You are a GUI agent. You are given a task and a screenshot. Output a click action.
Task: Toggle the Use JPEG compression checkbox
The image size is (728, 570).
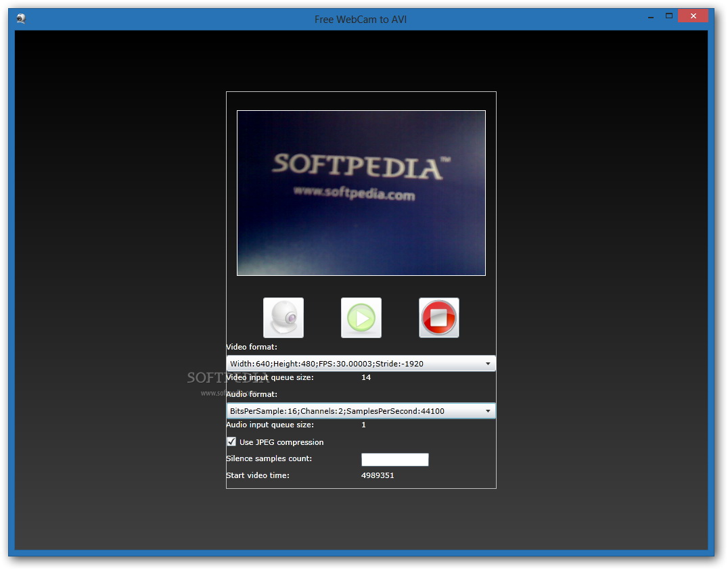[231, 442]
